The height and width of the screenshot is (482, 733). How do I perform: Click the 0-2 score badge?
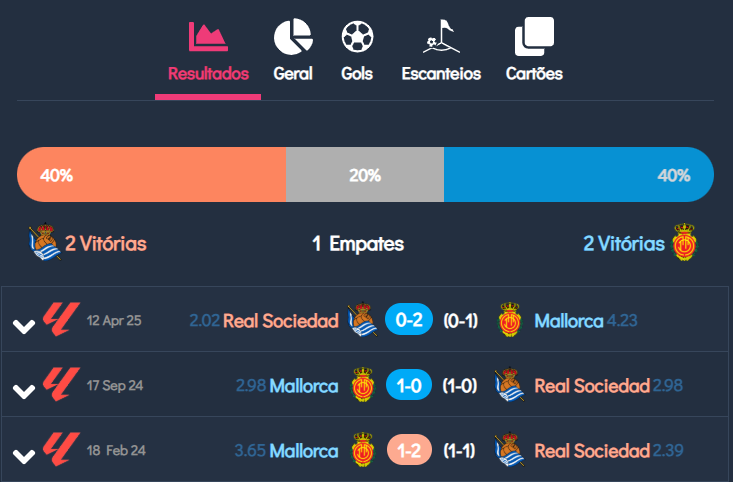click(x=408, y=321)
